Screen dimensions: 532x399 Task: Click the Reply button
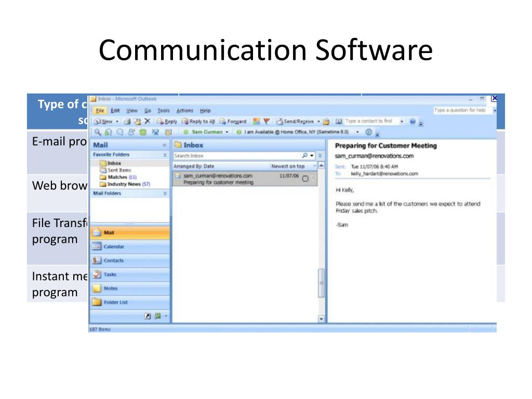click(x=167, y=122)
